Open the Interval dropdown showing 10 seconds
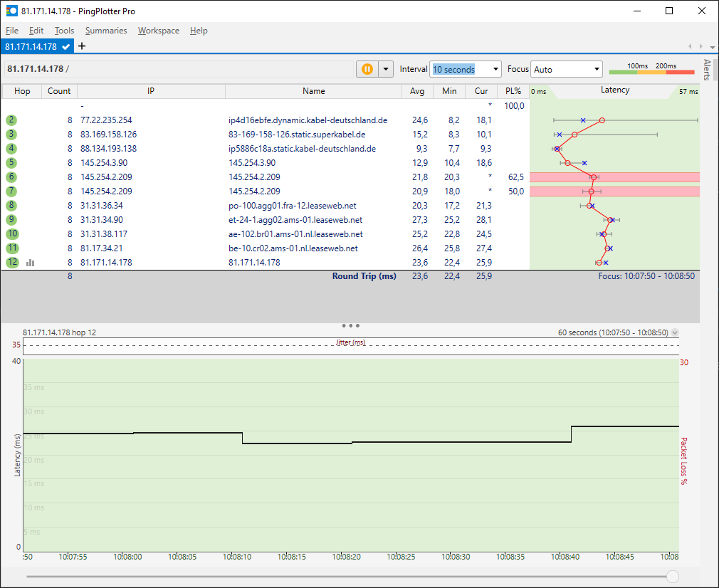This screenshot has height=588, width=719. pos(465,69)
